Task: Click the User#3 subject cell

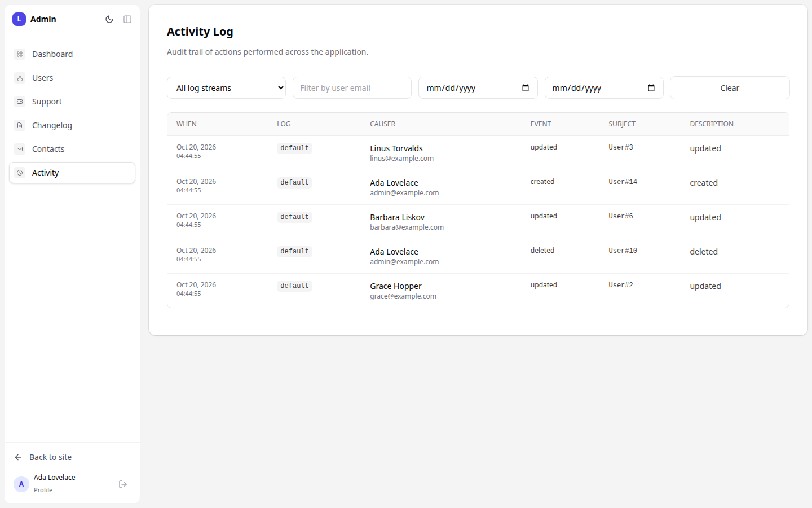Action: [x=621, y=147]
